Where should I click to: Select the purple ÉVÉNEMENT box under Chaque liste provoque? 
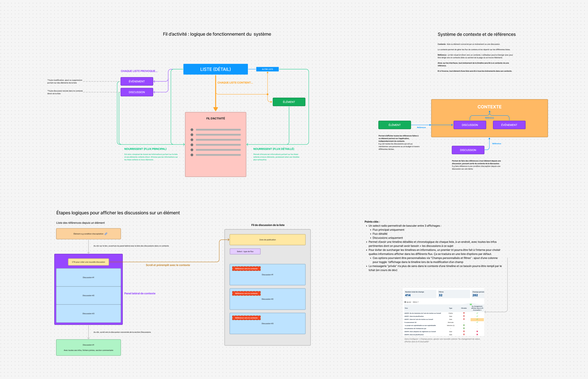[x=137, y=81]
